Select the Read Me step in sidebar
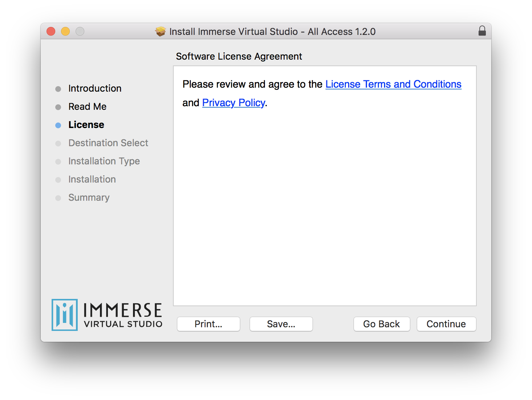This screenshot has width=532, height=400. pyautogui.click(x=87, y=107)
